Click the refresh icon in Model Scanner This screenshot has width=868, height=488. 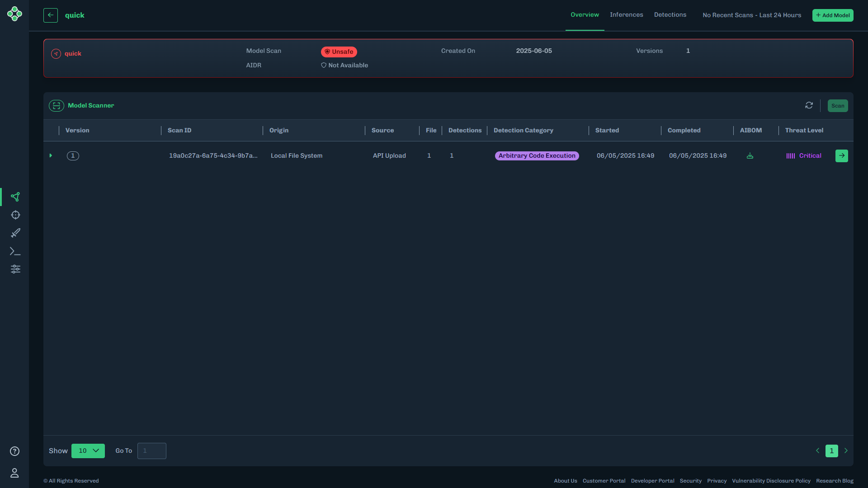809,105
